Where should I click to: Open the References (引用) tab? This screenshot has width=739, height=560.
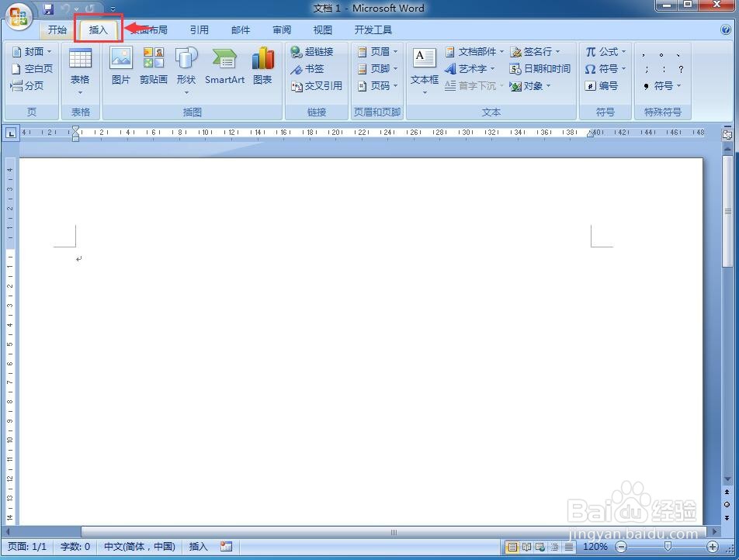pyautogui.click(x=199, y=29)
